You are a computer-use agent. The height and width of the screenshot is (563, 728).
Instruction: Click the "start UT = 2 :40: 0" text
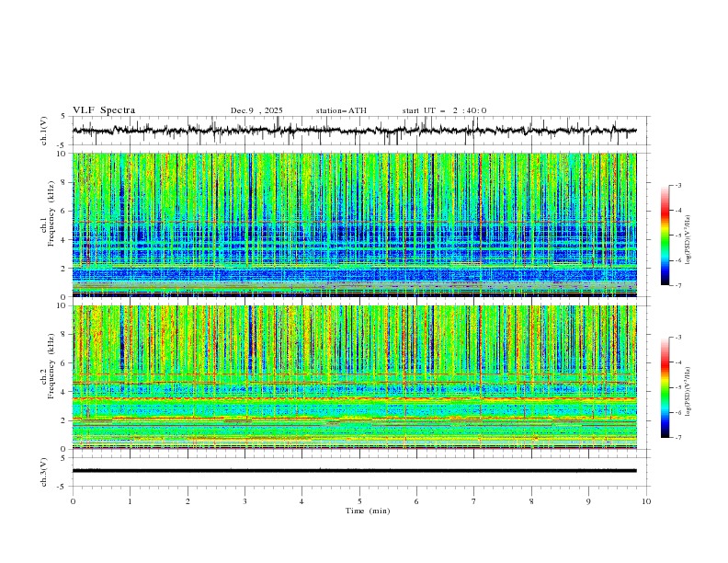pos(444,110)
